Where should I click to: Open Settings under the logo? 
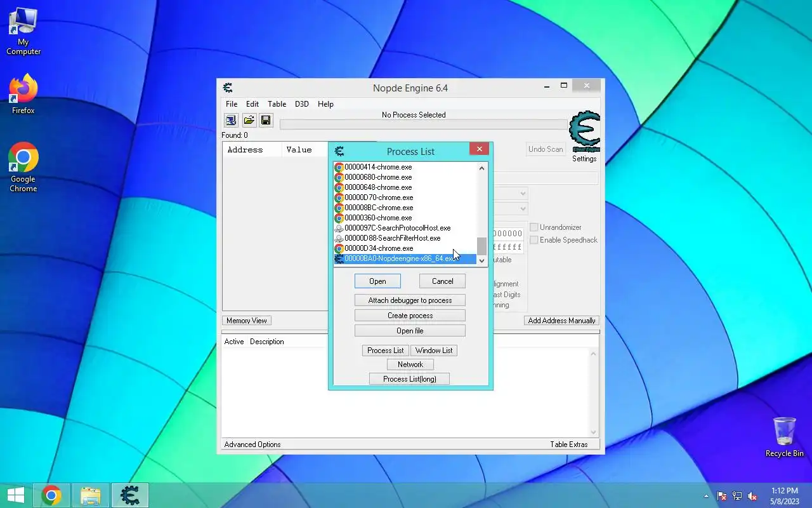(x=584, y=159)
